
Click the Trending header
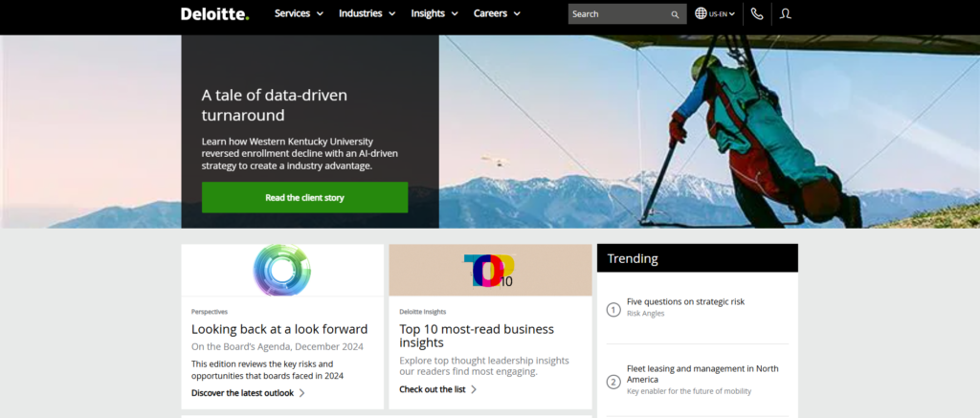click(x=698, y=258)
